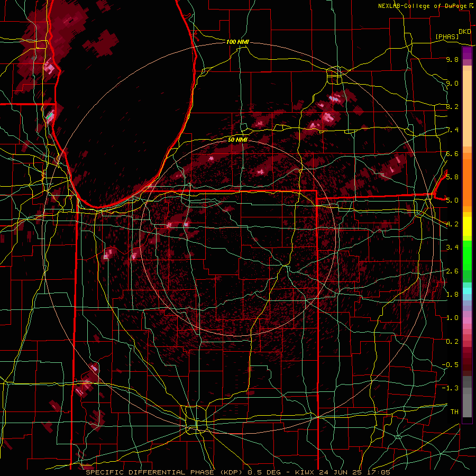Click the 3.4 value on the color scale
The image size is (476, 476).
click(x=452, y=248)
